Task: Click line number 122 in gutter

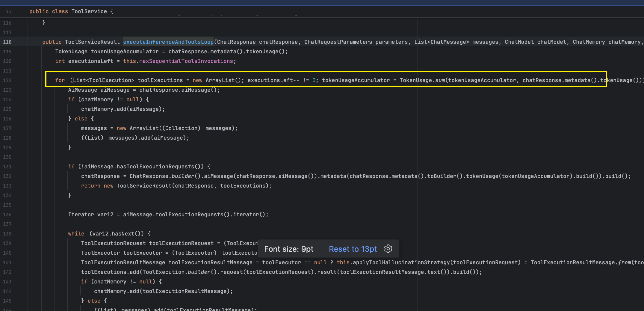Action: [x=7, y=80]
